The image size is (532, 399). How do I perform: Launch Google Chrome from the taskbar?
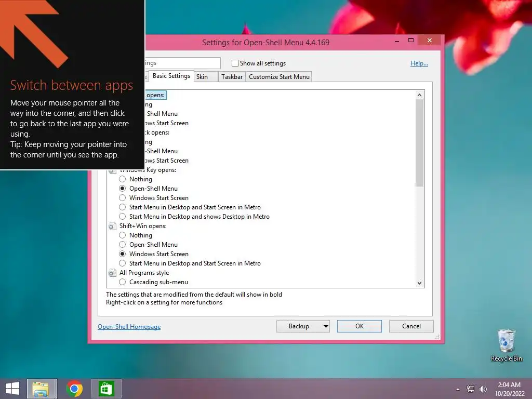74,389
